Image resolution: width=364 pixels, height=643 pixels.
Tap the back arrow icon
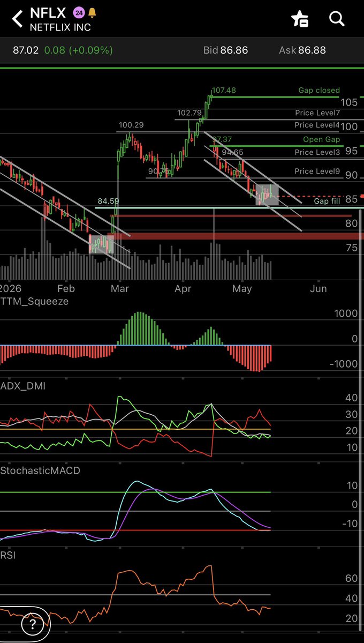(17, 19)
